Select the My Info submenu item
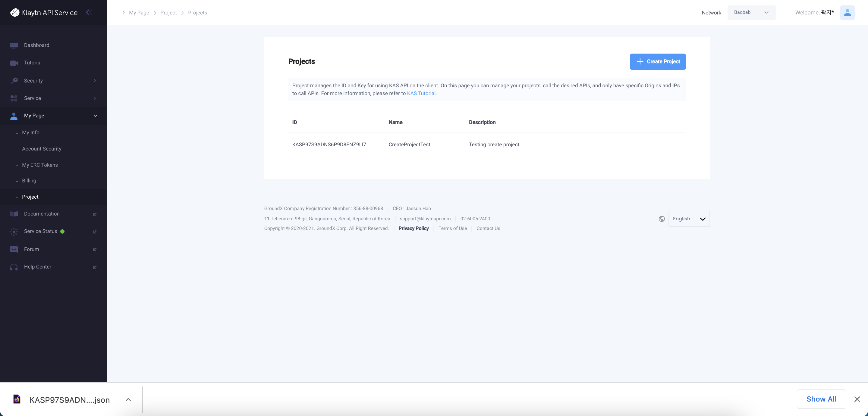868x416 pixels. [30, 133]
